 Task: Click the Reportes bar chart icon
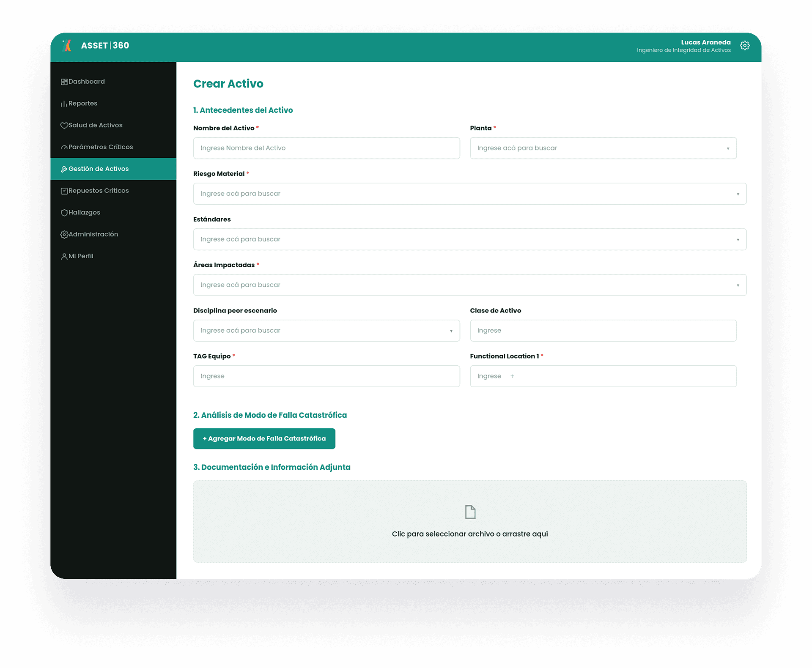coord(64,104)
